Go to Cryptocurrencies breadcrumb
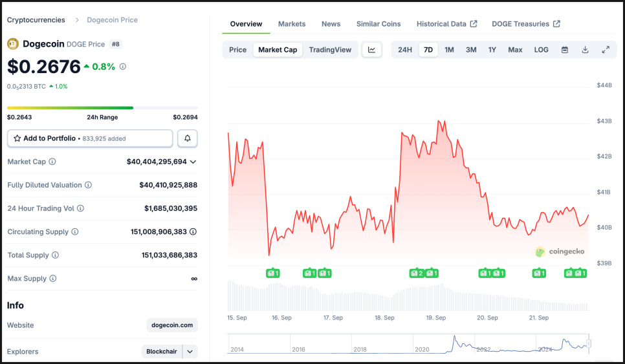The height and width of the screenshot is (364, 625). pos(36,20)
